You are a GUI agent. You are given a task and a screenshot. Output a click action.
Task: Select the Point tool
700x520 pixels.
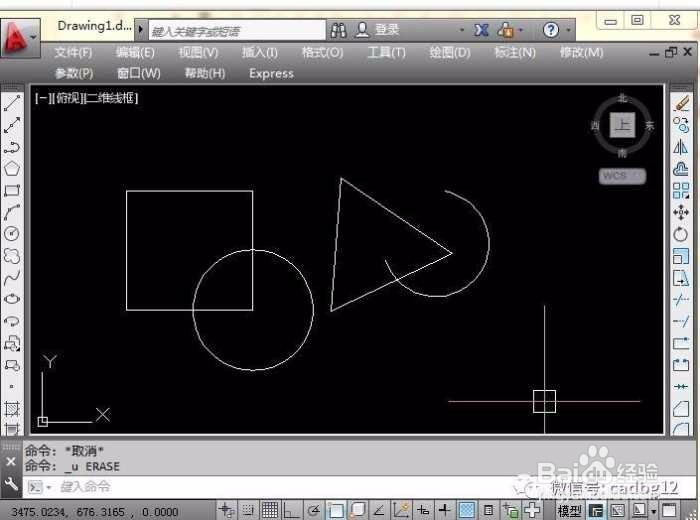(x=12, y=387)
